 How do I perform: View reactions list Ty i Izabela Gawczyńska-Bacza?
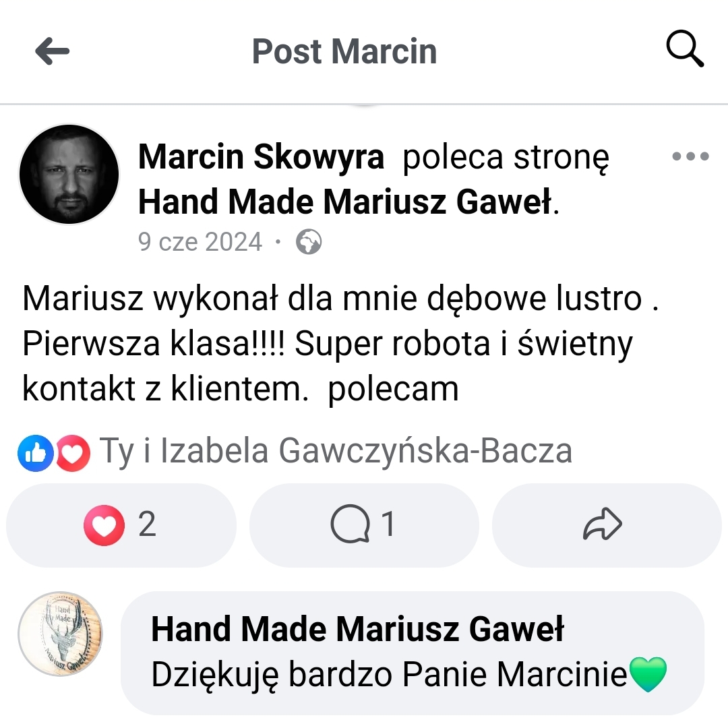tap(336, 450)
